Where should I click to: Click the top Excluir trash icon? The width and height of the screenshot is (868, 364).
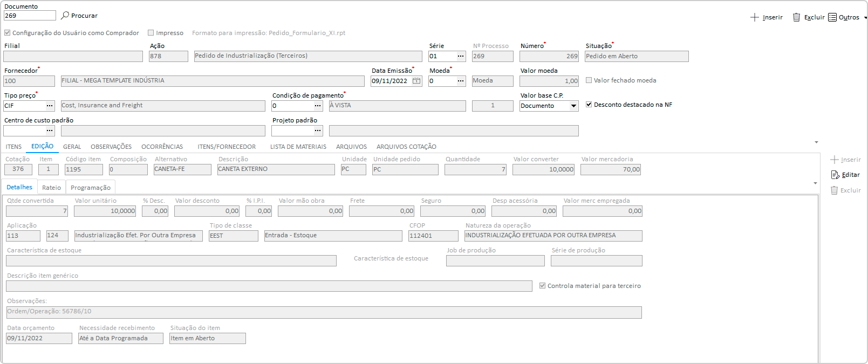[796, 17]
